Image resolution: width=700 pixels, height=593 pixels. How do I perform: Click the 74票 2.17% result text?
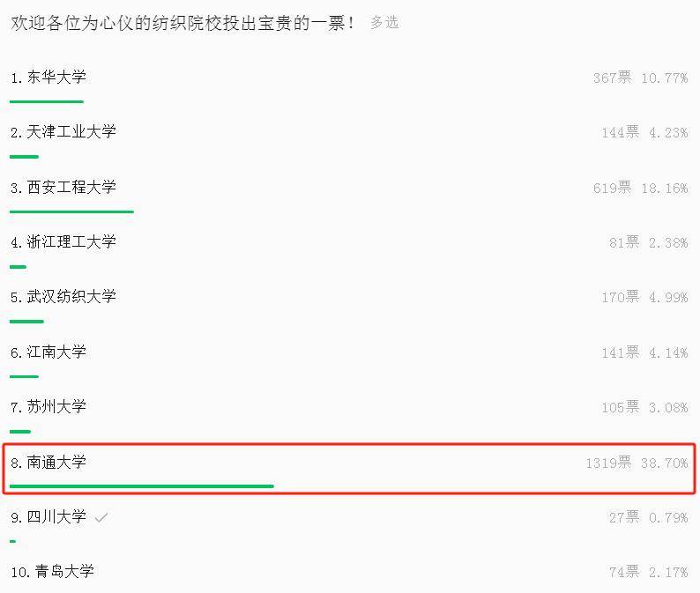tap(647, 572)
